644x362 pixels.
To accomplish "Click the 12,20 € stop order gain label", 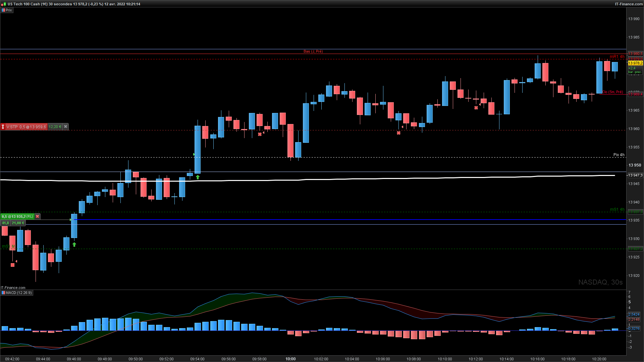I will click(x=55, y=127).
